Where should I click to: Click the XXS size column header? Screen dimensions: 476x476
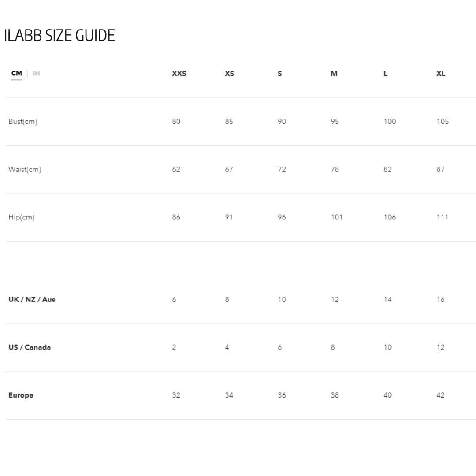tap(179, 74)
